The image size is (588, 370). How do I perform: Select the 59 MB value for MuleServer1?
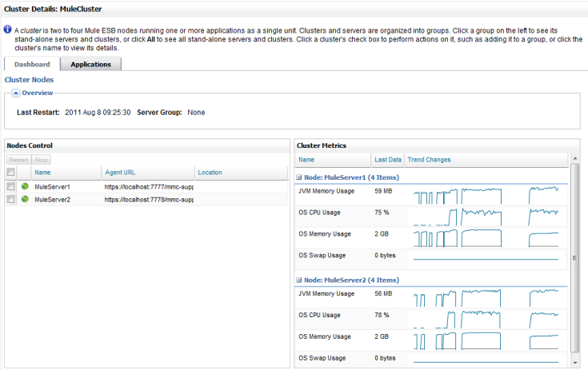click(383, 191)
